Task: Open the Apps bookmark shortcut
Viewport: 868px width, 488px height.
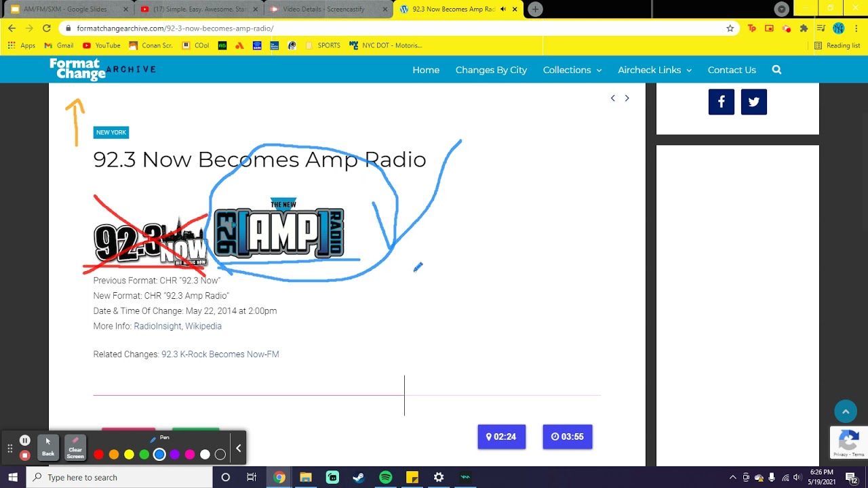Action: point(22,45)
